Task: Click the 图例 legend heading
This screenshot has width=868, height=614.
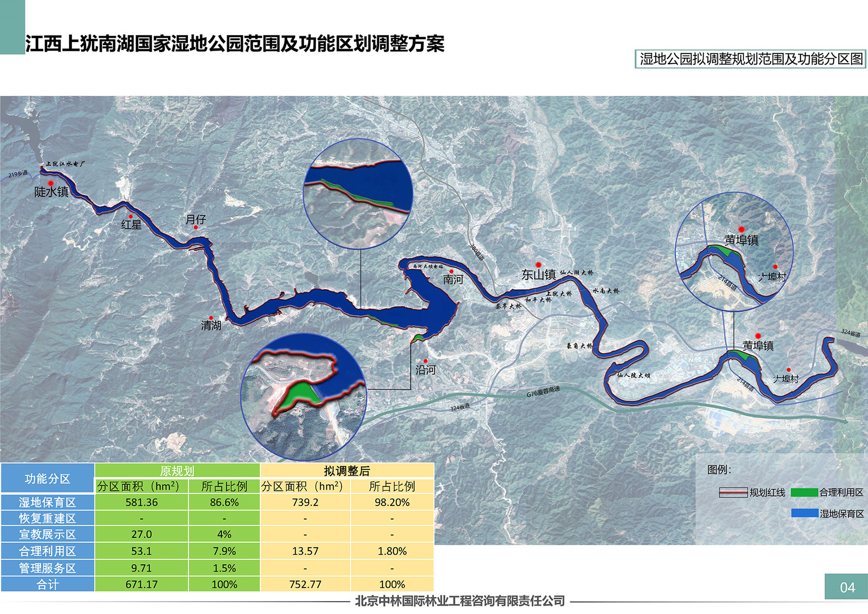Action: [x=719, y=469]
